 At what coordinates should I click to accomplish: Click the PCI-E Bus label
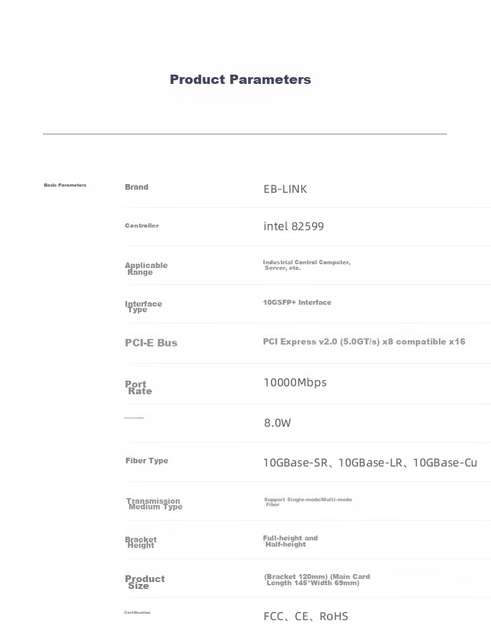(x=151, y=343)
